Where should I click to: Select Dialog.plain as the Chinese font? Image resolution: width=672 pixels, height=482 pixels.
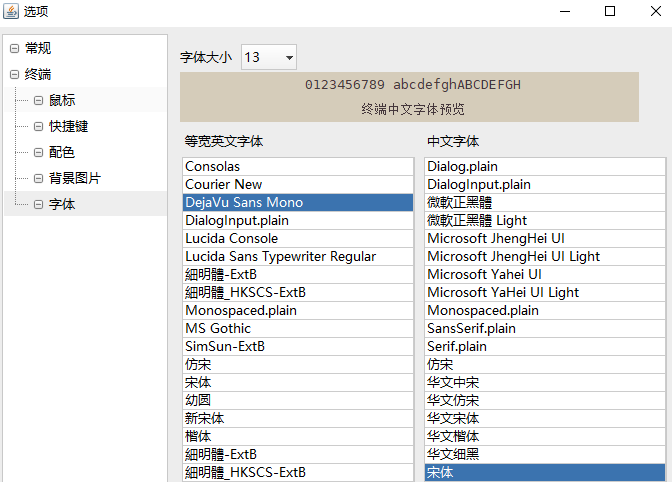coord(545,166)
